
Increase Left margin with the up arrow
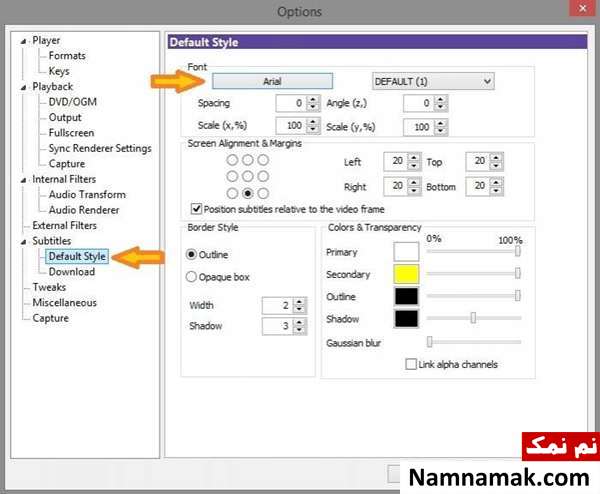point(414,157)
